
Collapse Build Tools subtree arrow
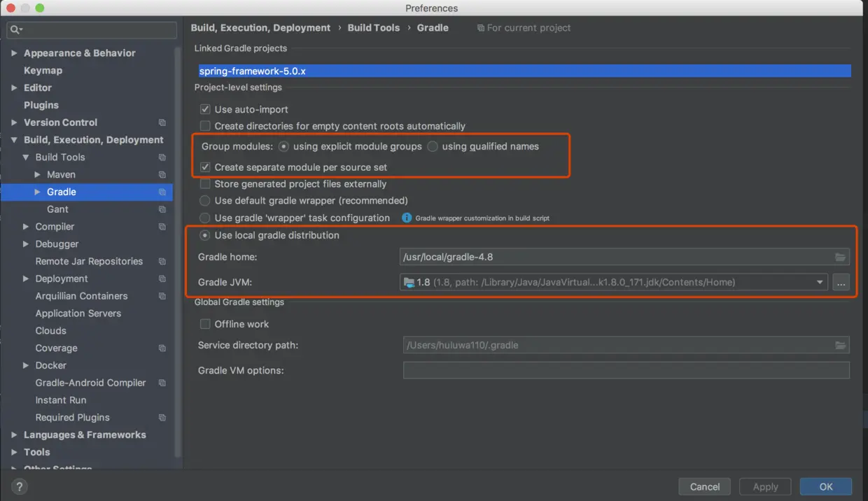[x=26, y=157]
